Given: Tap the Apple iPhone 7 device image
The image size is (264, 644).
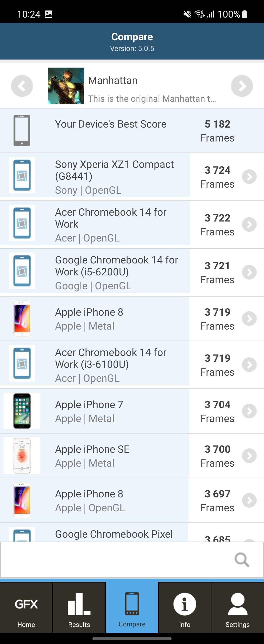Looking at the screenshot, I should 22,411.
